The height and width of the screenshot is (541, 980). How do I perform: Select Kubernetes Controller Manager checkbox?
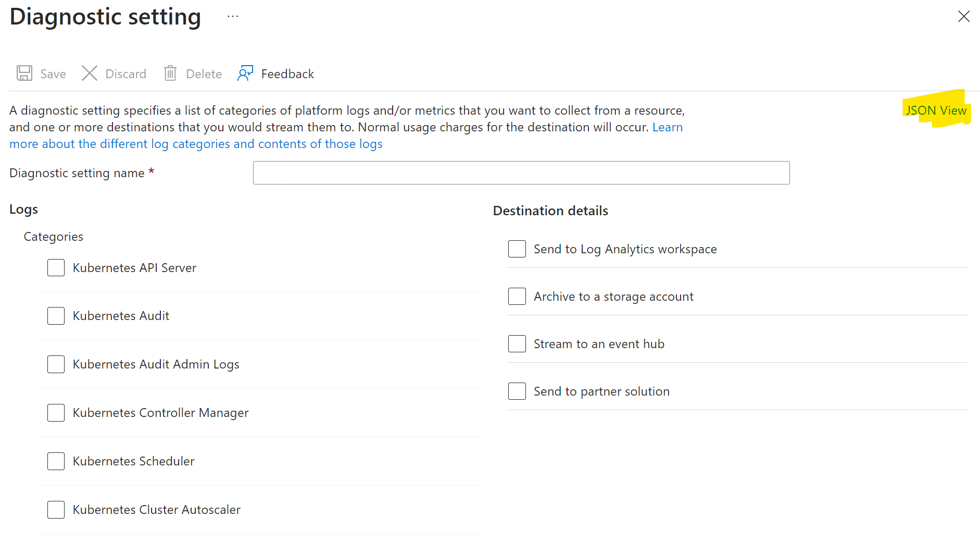[x=56, y=413]
